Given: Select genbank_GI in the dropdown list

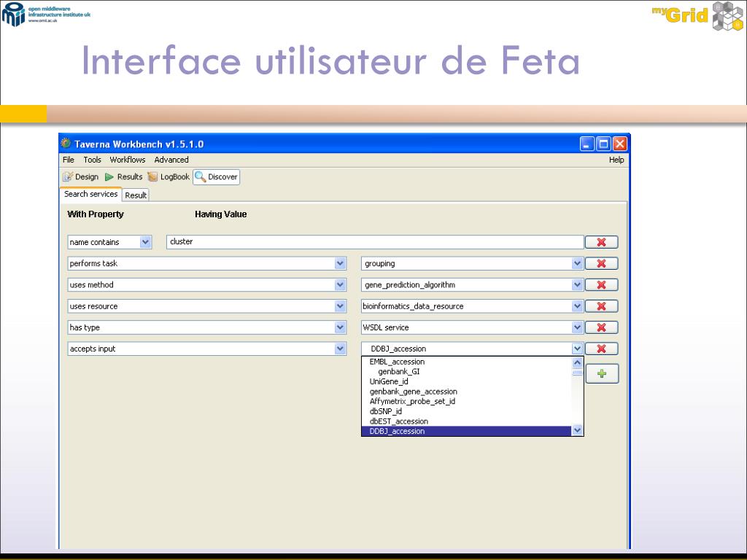Looking at the screenshot, I should (466, 371).
